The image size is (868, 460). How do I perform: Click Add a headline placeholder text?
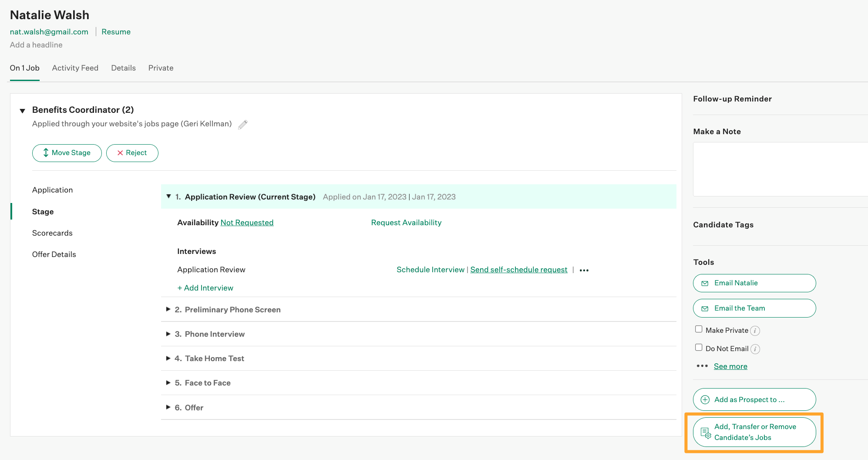point(36,45)
